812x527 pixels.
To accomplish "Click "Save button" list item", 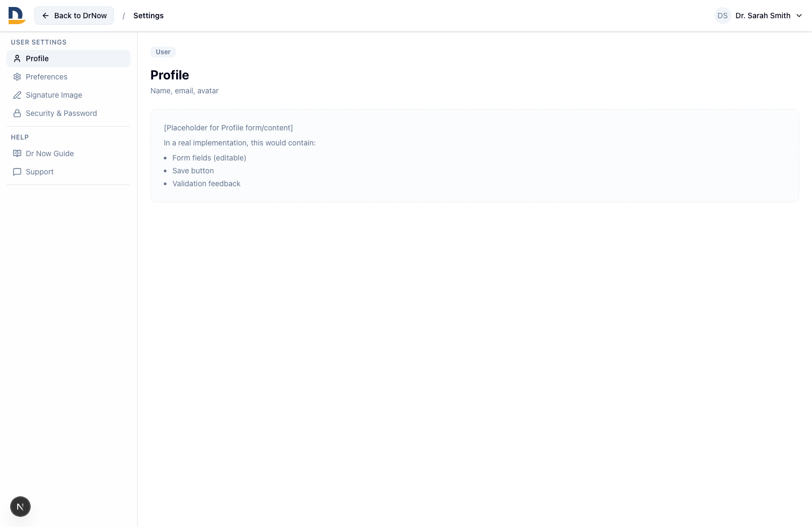I will point(193,171).
